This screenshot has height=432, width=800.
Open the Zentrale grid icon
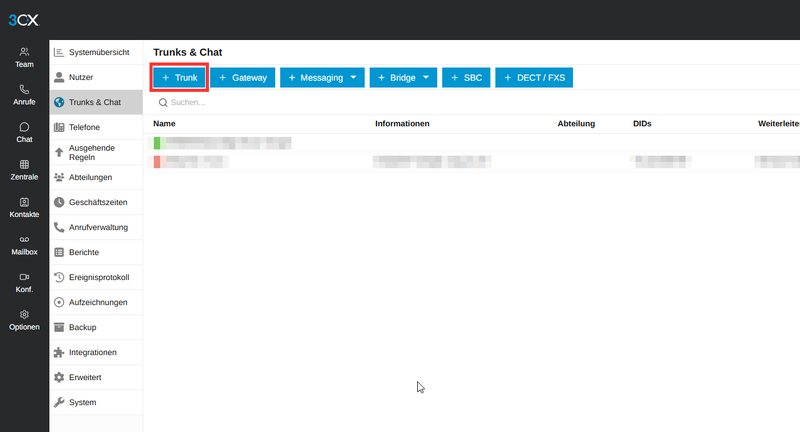(x=24, y=164)
